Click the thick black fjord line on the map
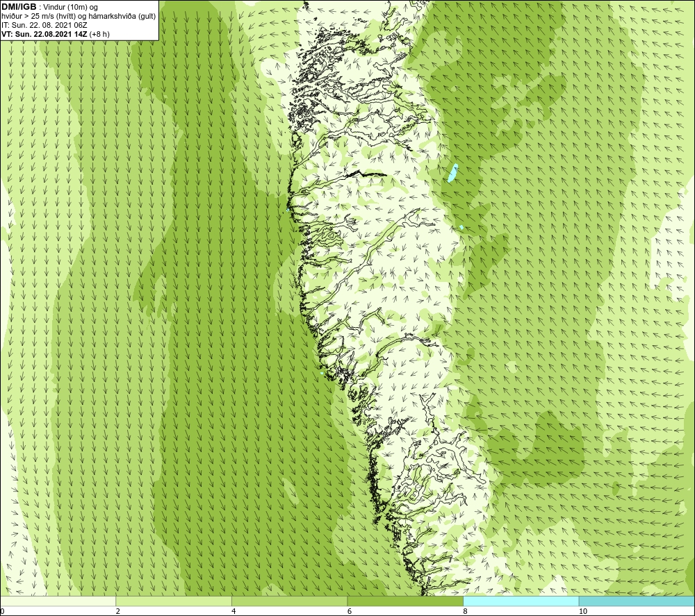Screen dimensions: 695x616 click(x=366, y=174)
